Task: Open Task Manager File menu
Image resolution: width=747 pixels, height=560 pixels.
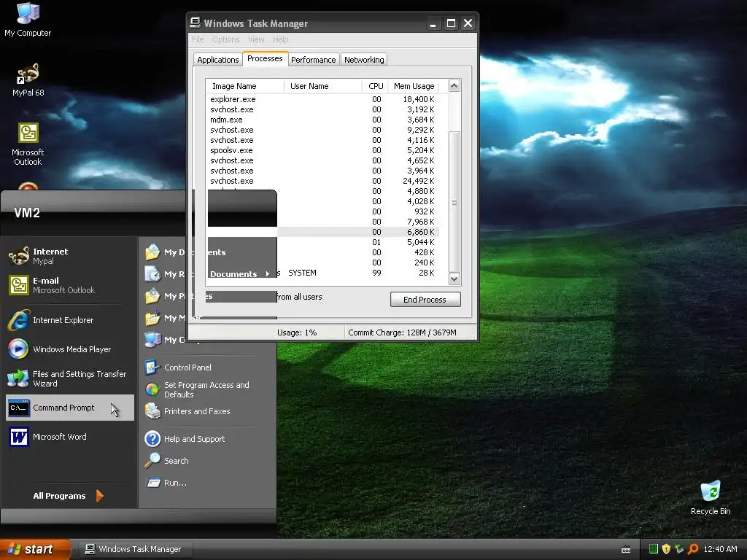Action: pyautogui.click(x=198, y=39)
